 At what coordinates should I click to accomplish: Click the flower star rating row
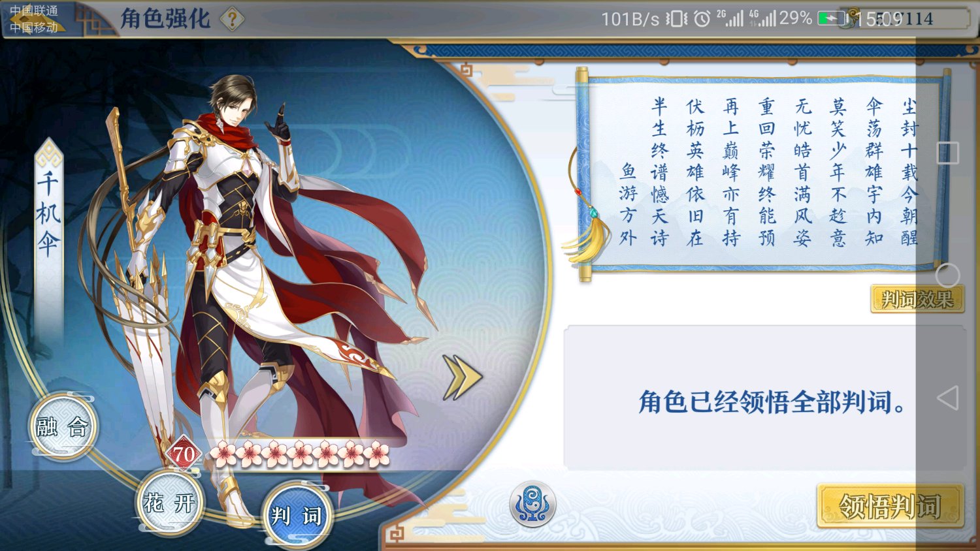click(300, 454)
